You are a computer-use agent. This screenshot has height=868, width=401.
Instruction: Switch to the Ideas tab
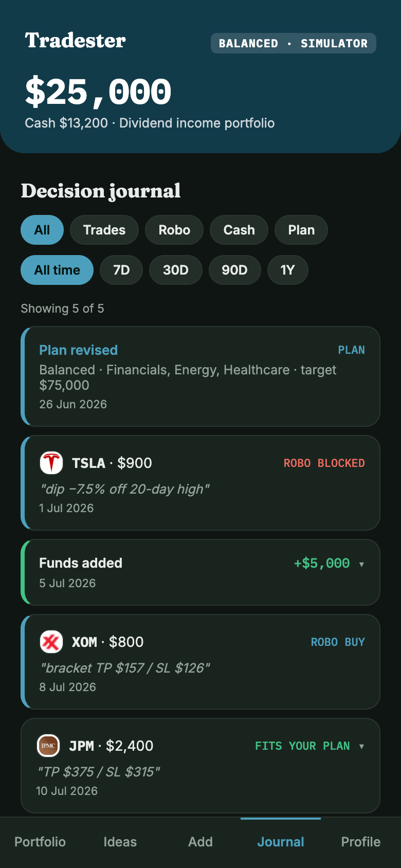pyautogui.click(x=120, y=842)
